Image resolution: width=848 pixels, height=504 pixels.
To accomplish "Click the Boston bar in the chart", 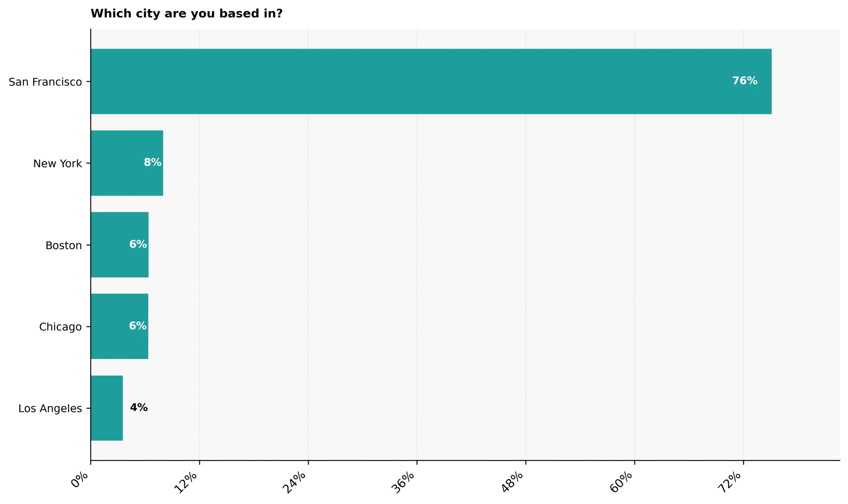I will (119, 245).
